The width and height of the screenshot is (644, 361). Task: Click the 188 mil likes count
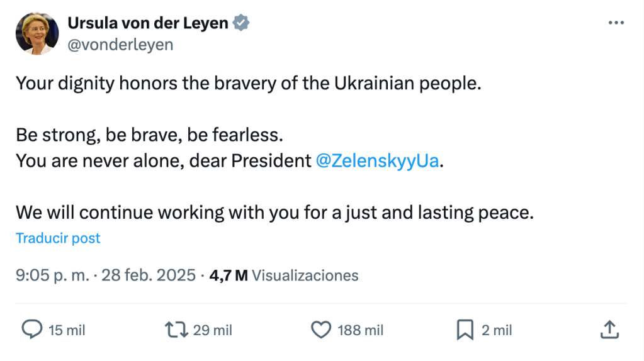point(361,330)
